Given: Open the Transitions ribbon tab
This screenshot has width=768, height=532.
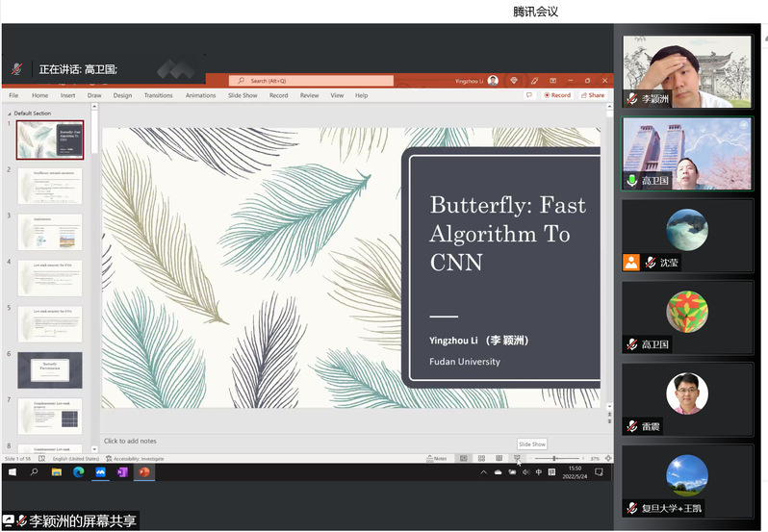Looking at the screenshot, I should [x=158, y=95].
